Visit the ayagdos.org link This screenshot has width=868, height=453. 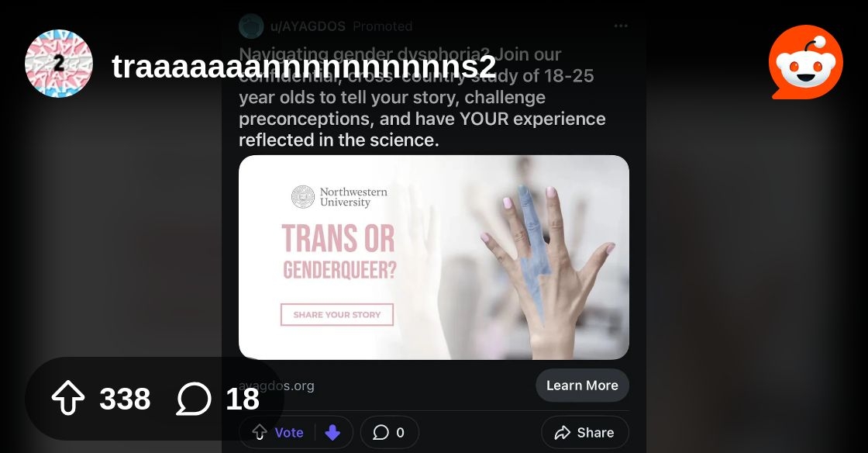point(277,386)
